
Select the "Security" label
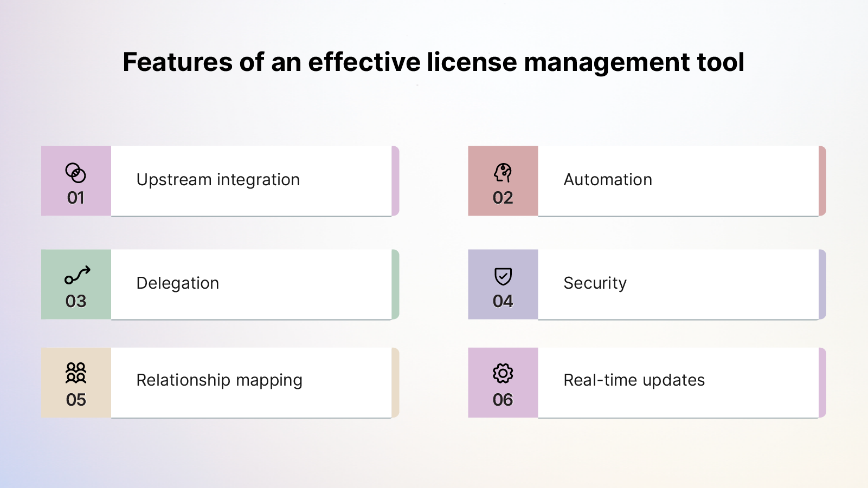(595, 283)
